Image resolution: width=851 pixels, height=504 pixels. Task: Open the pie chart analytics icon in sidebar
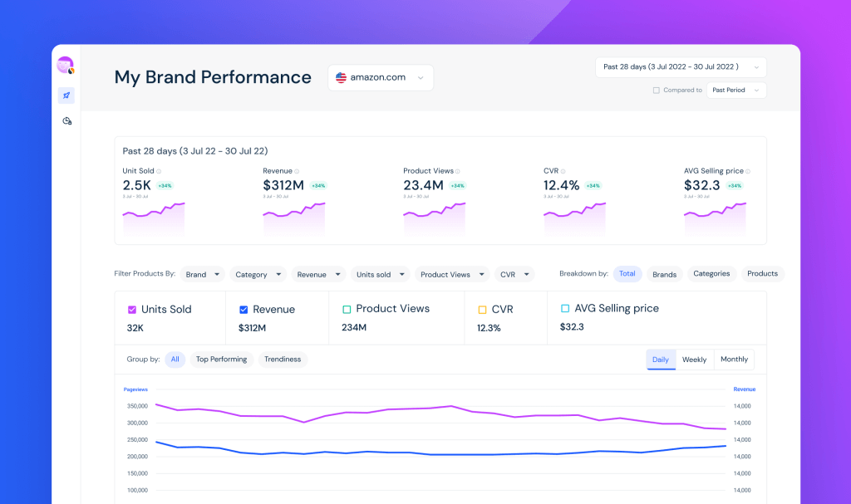pos(66,121)
